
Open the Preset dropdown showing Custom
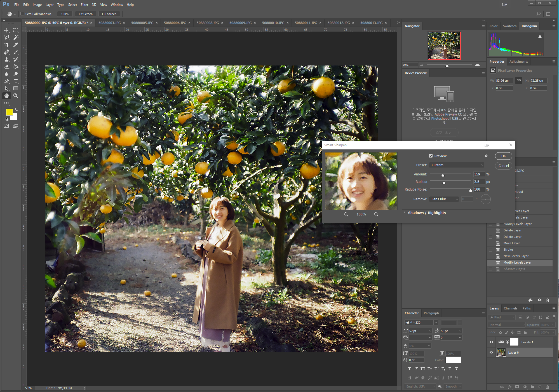coord(456,165)
